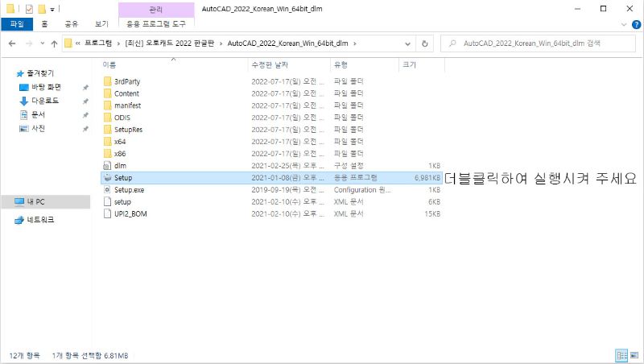Refresh the current folder view

424,43
